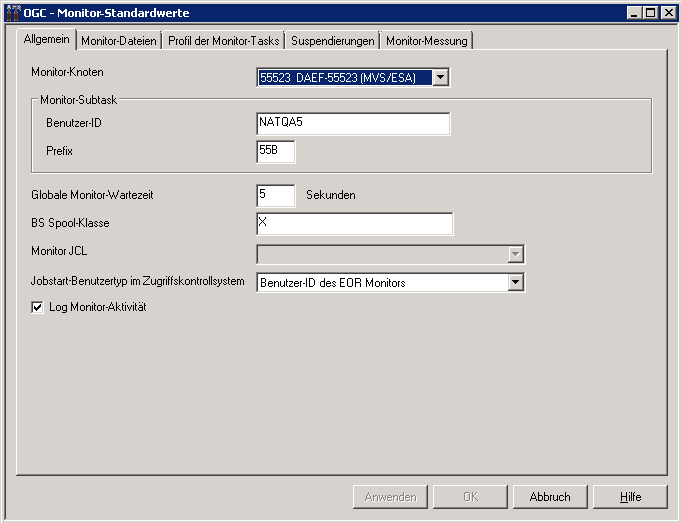
Task: Click the OGC application icon in title bar
Action: point(13,13)
